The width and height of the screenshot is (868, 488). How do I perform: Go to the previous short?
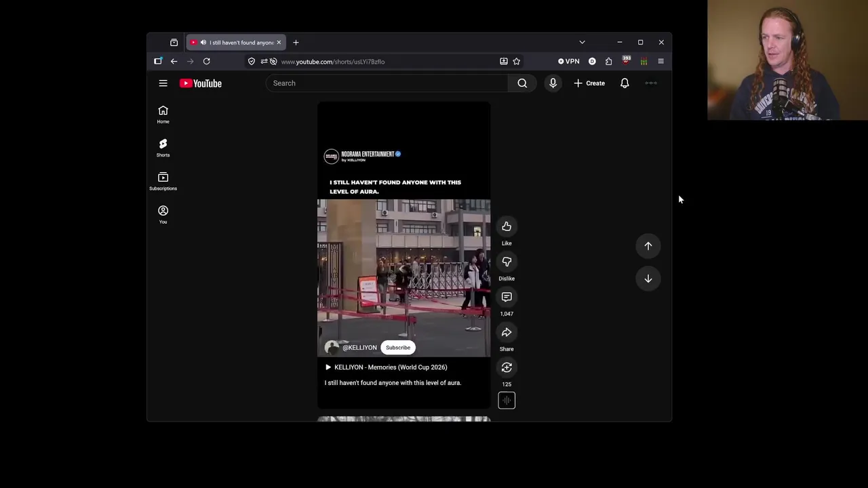[648, 246]
